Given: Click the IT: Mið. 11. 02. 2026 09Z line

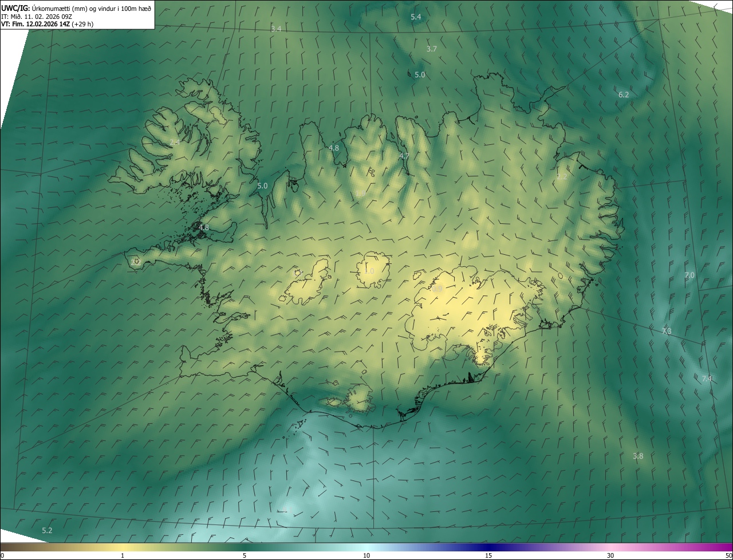Looking at the screenshot, I should coord(37,17).
